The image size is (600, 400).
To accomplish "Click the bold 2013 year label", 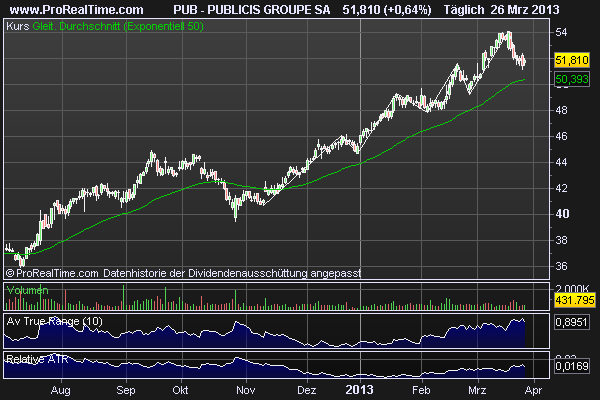I will click(359, 390).
